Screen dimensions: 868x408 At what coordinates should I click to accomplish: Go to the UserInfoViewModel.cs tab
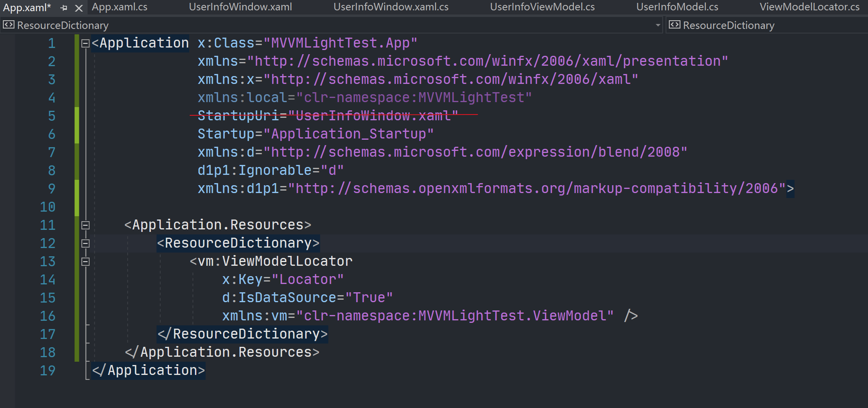click(x=542, y=7)
